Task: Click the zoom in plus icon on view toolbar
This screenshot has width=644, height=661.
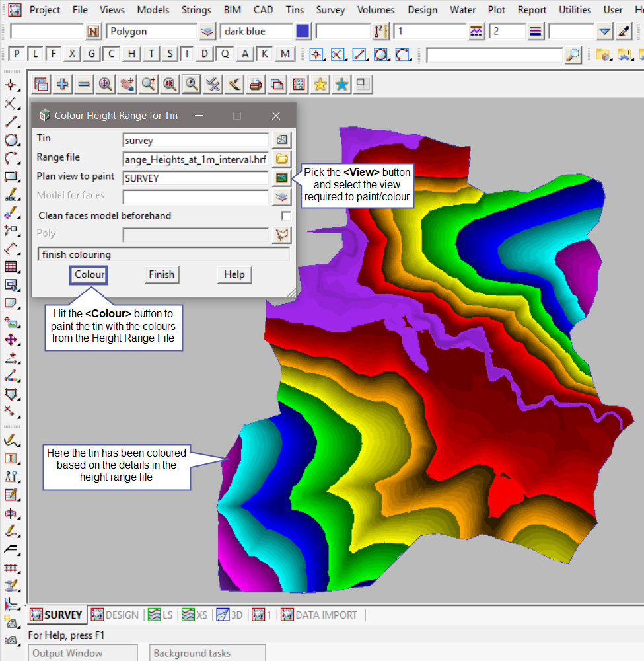Action: click(63, 84)
